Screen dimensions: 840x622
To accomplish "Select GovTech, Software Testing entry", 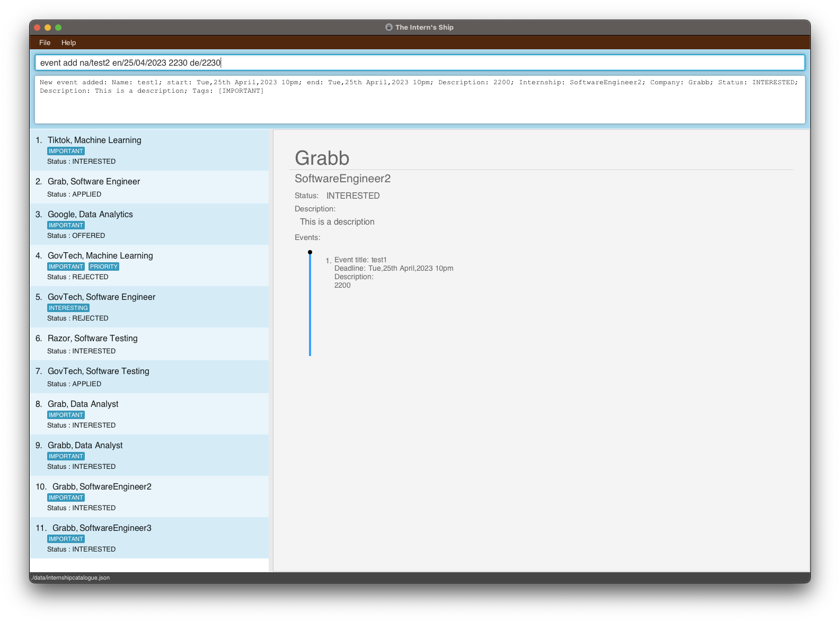I will pos(149,377).
